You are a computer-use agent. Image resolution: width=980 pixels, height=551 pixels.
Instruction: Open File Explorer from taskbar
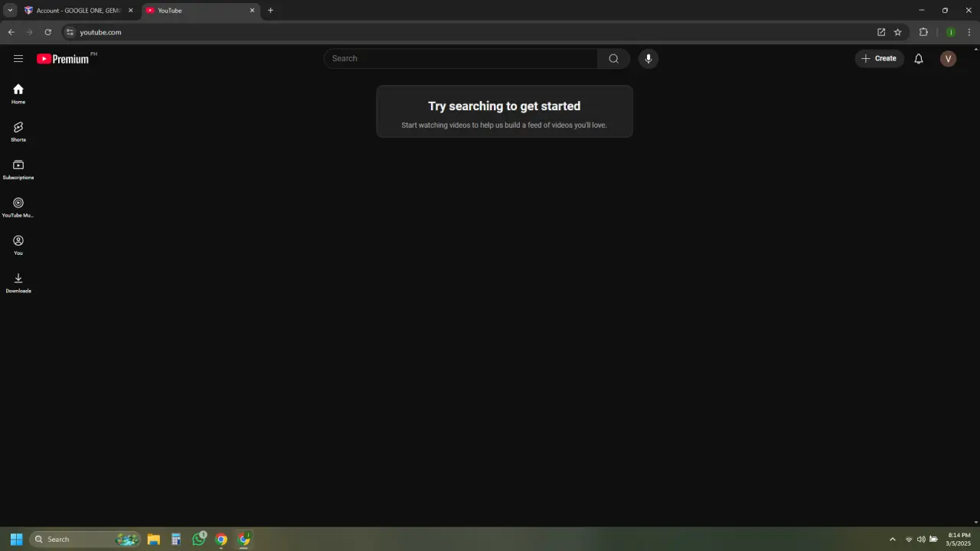point(153,540)
